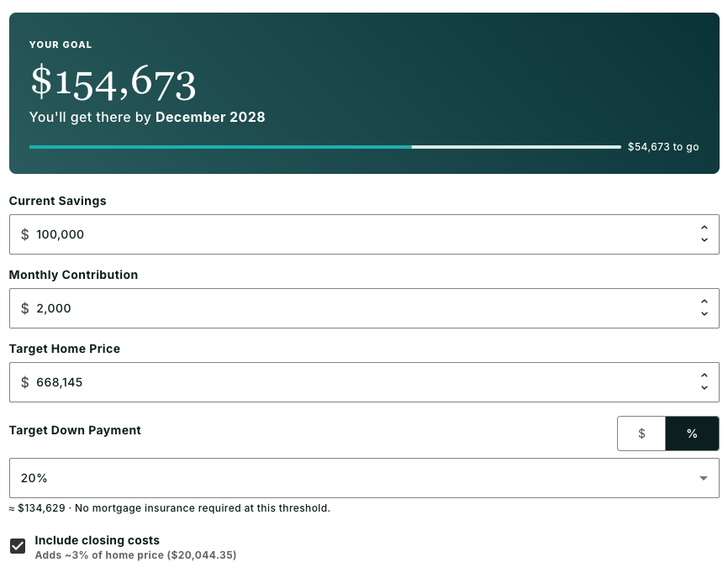Select the Target Home Price field
This screenshot has width=728, height=578.
(x=364, y=382)
